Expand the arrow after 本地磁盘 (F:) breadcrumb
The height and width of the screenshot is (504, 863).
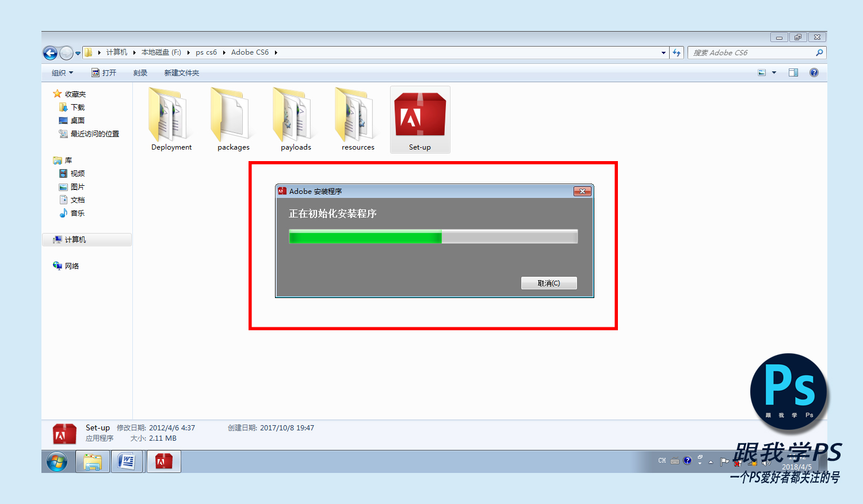click(x=188, y=52)
